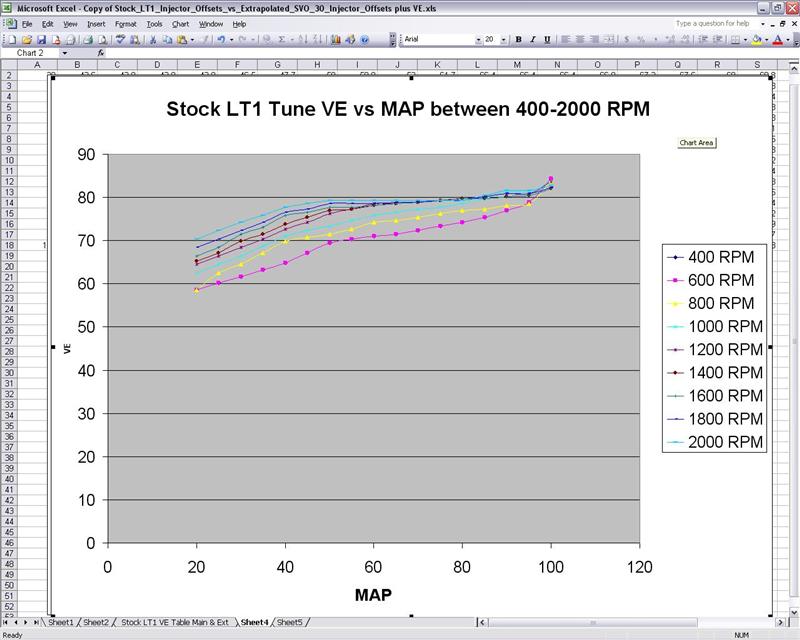Viewport: 800px width, 640px height.
Task: Select the chart title text
Action: (407, 110)
